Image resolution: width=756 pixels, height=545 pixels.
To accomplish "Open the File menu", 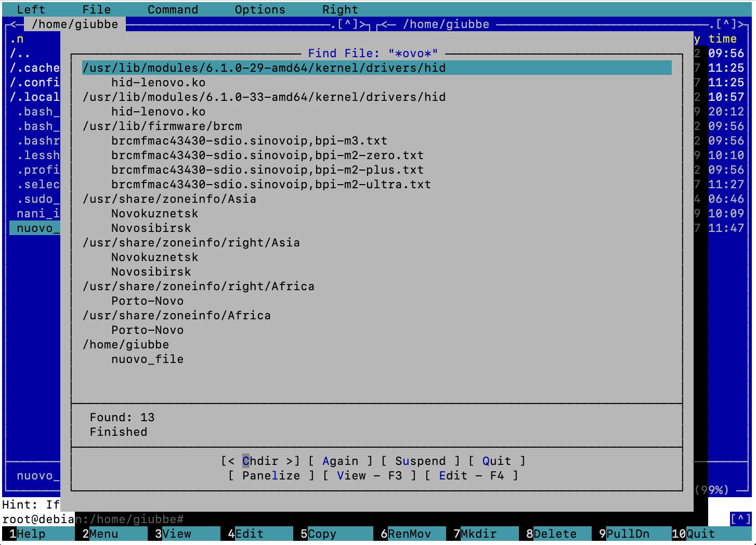I will click(x=96, y=9).
